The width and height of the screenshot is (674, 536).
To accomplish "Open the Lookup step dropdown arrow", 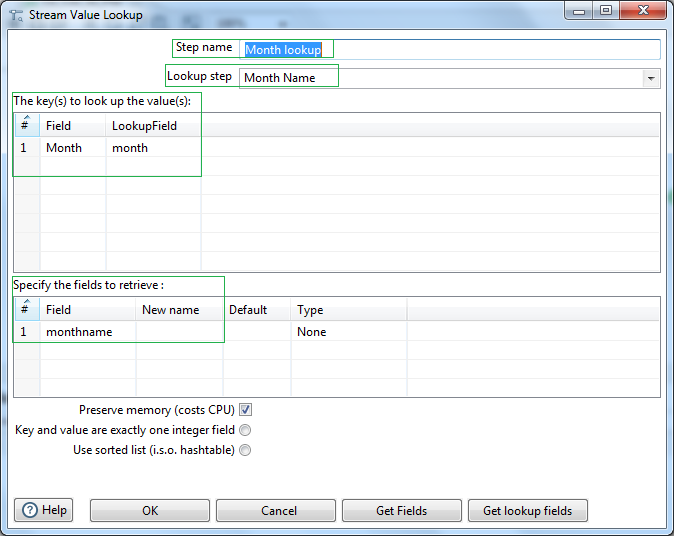I will 651,79.
